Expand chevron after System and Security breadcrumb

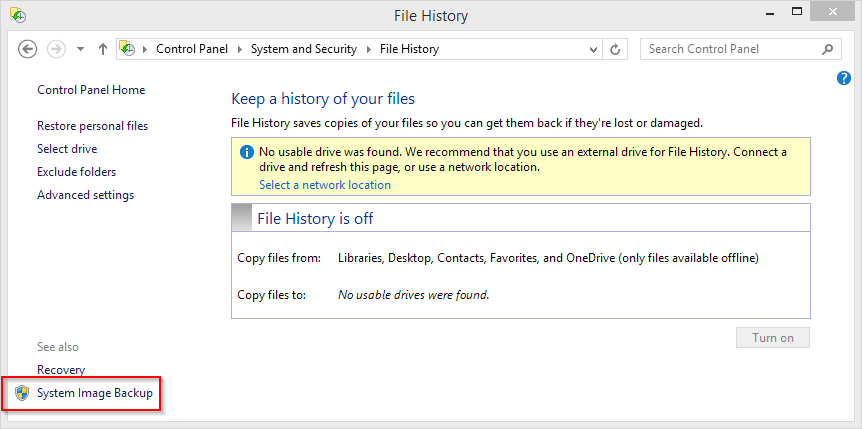pos(369,49)
